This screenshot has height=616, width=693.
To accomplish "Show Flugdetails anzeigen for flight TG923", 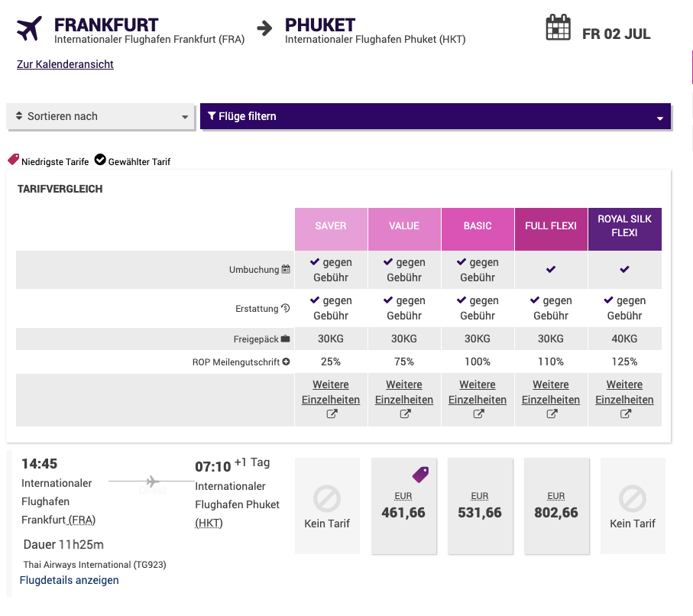I will [x=70, y=580].
